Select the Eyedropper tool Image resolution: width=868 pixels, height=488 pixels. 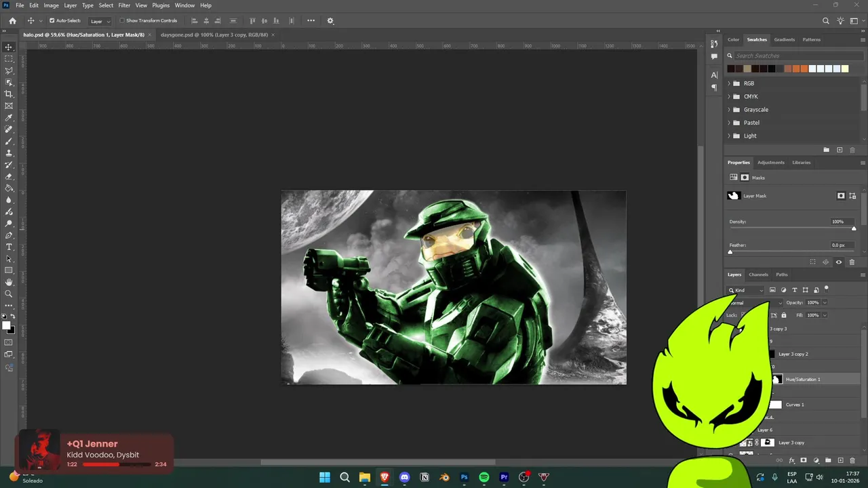[x=9, y=118]
